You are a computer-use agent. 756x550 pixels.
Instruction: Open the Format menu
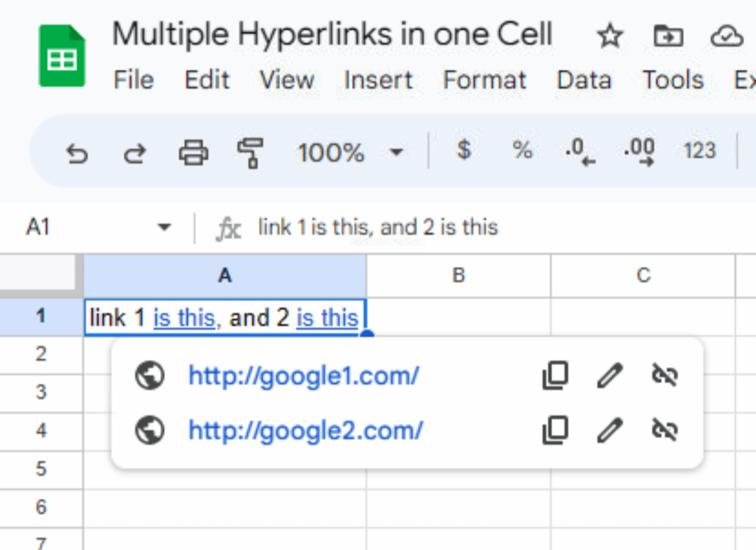[484, 80]
